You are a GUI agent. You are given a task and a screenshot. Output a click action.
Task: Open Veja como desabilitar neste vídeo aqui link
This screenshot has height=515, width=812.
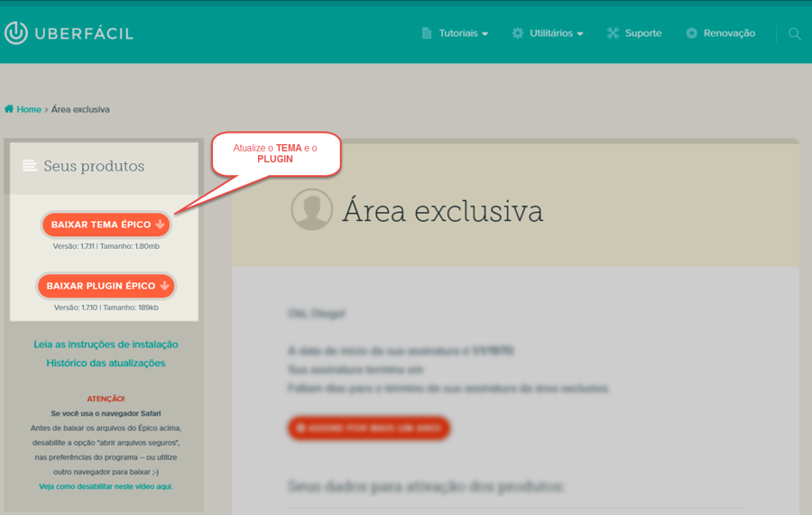(106, 486)
